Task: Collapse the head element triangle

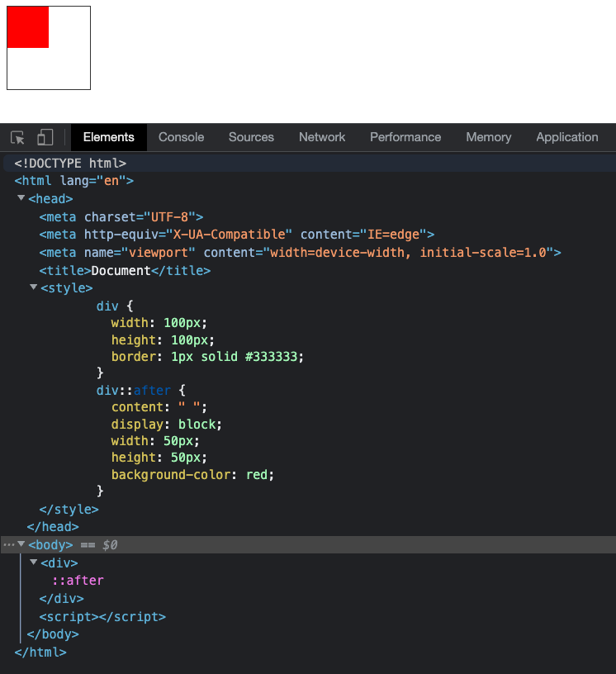Action: pos(21,197)
